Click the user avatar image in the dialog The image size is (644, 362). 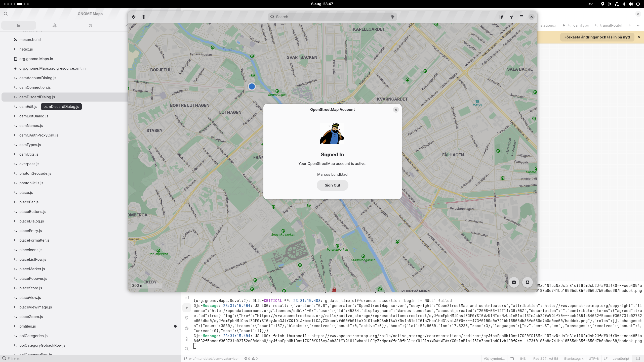tap(332, 133)
